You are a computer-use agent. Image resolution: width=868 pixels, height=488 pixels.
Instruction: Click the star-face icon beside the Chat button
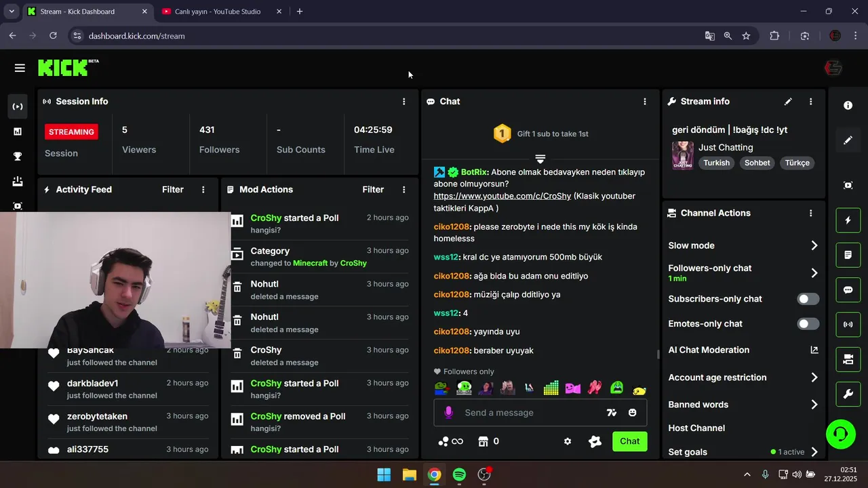tap(595, 441)
